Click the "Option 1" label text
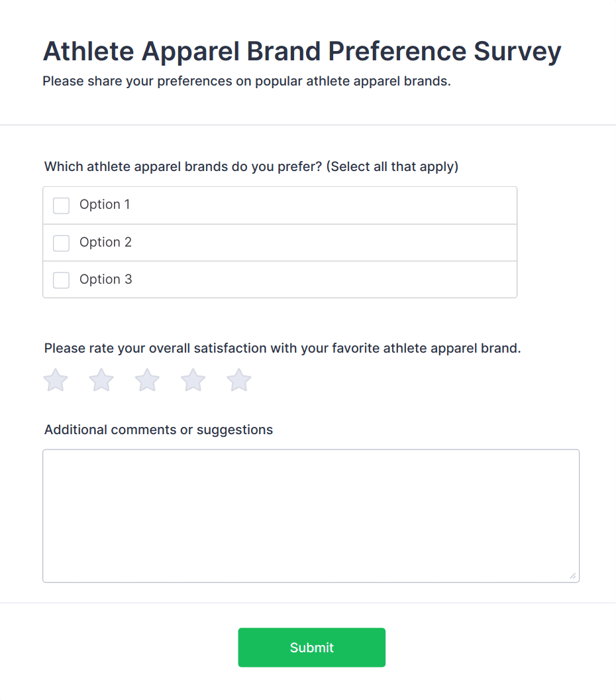 pyautogui.click(x=105, y=205)
